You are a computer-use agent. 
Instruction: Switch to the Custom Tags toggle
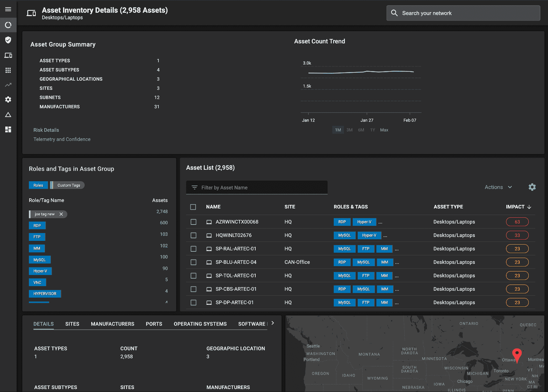pos(69,186)
